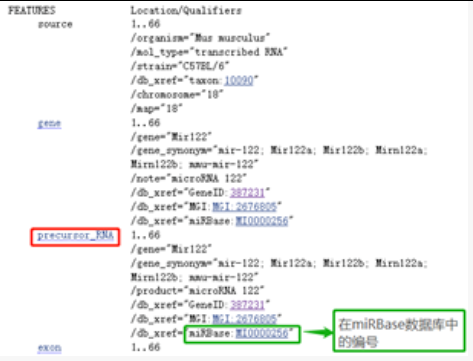
Task: Open GeneID 387231 under precursor_RNA
Action: pyautogui.click(x=247, y=305)
